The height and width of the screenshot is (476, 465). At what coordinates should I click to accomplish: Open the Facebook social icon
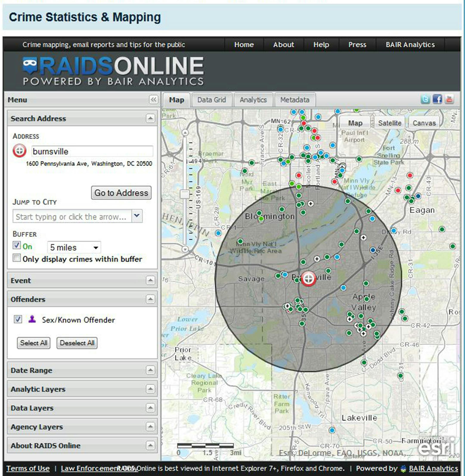tap(437, 99)
